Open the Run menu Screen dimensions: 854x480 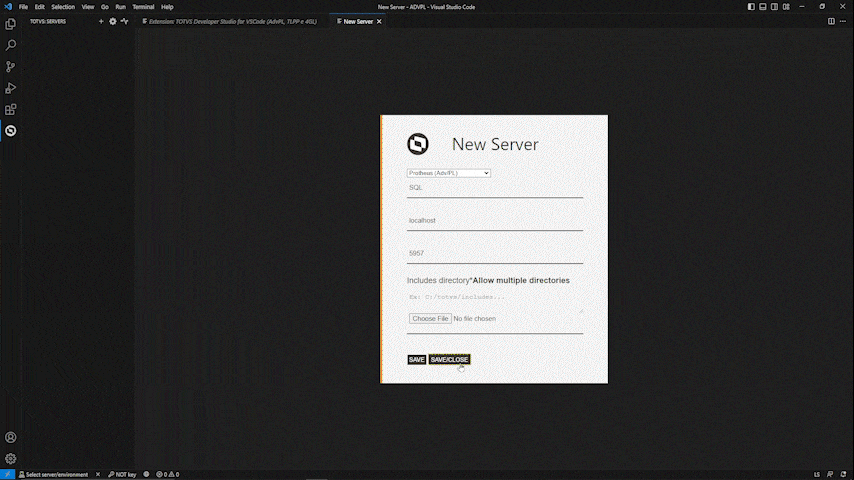click(x=120, y=7)
